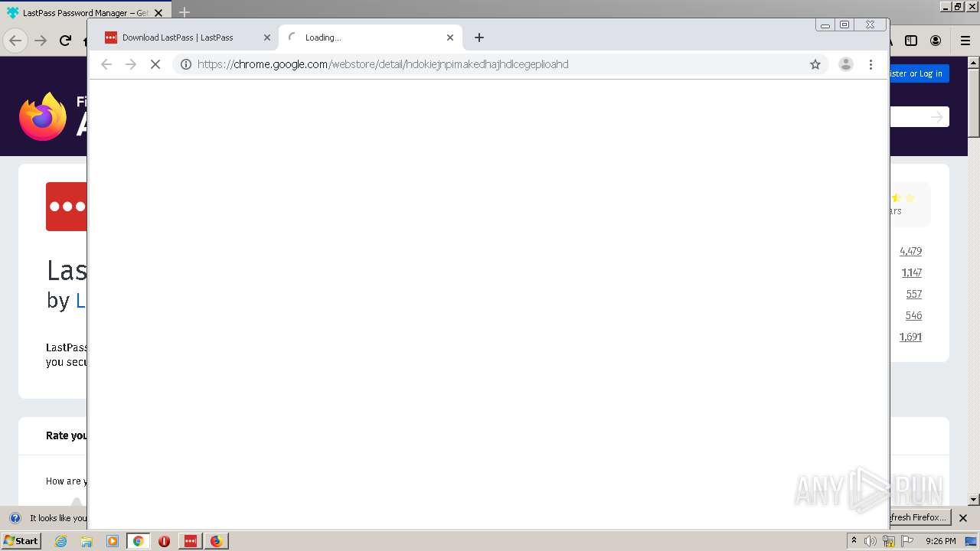Open the network status tray icon
This screenshot has width=980, height=551.
coord(889,541)
